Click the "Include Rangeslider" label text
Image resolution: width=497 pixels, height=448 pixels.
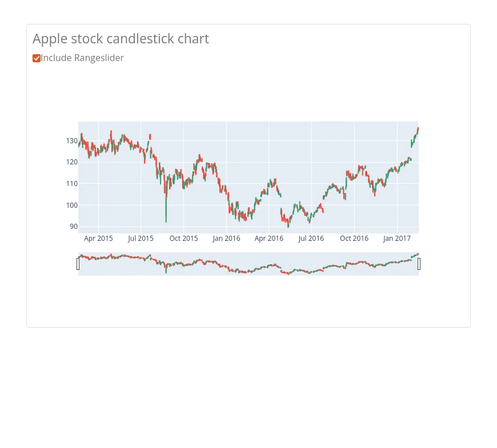click(82, 58)
